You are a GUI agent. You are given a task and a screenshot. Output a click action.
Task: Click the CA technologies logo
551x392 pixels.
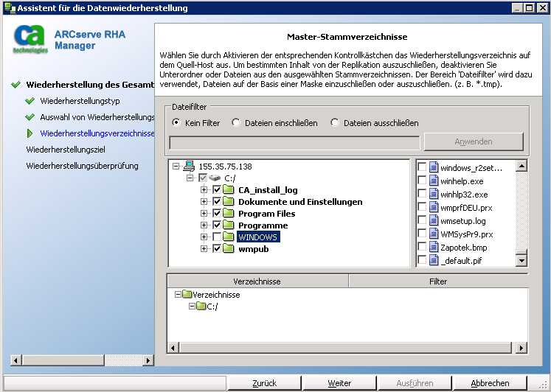click(x=30, y=39)
